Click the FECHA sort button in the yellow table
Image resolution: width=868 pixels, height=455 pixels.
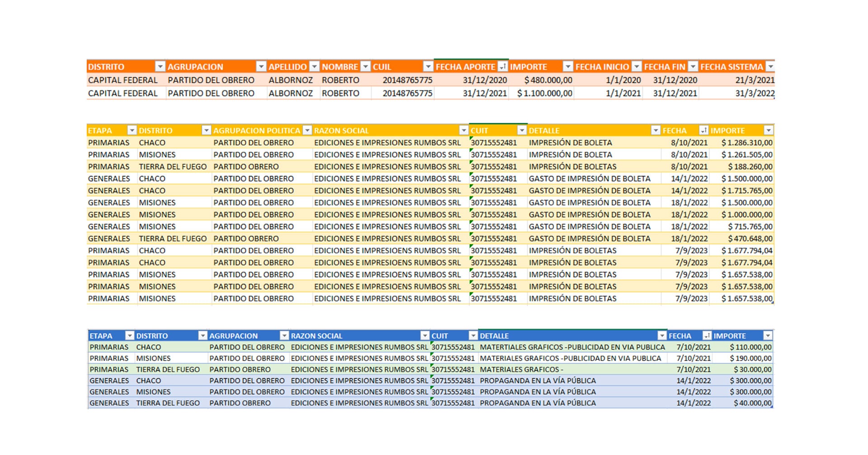703,131
